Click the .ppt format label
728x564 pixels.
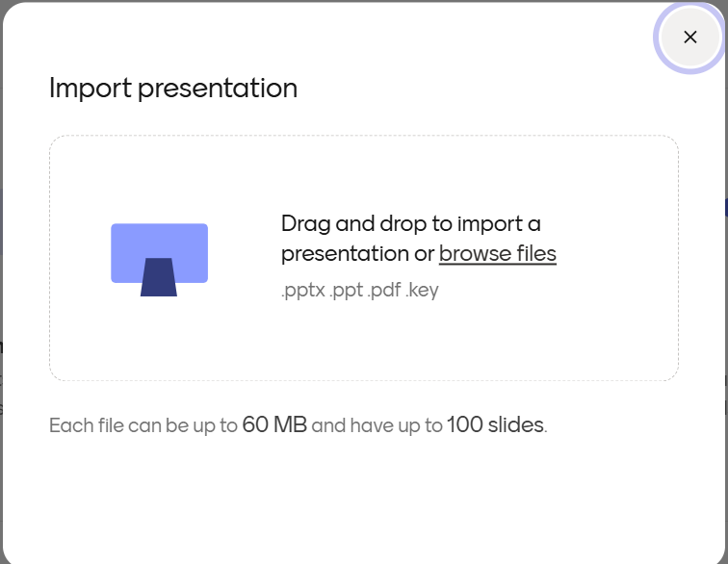(346, 290)
